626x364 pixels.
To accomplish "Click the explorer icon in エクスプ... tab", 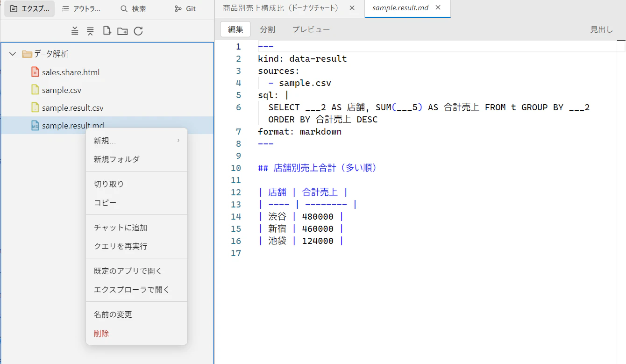I will 14,9.
